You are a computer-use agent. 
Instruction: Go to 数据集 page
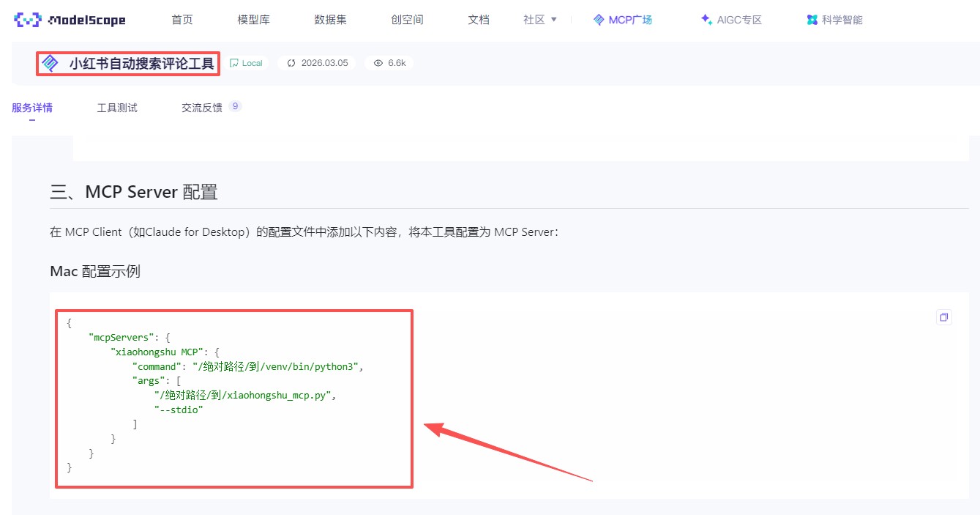click(331, 20)
